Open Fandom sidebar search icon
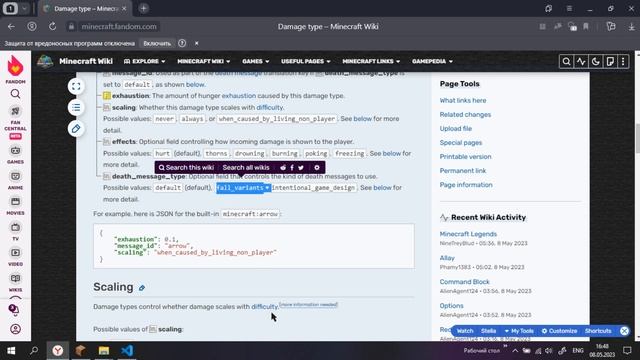Screen dimensions: 640x360 click(x=15, y=94)
